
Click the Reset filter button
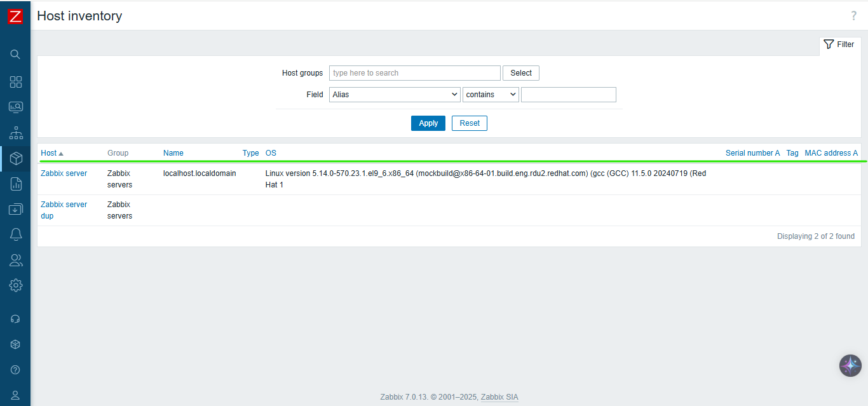[x=470, y=123]
